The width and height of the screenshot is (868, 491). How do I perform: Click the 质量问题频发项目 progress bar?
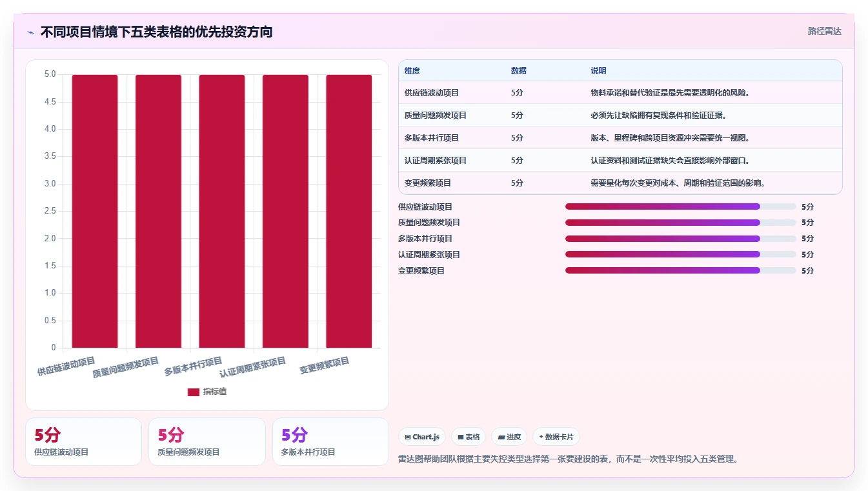pos(681,223)
